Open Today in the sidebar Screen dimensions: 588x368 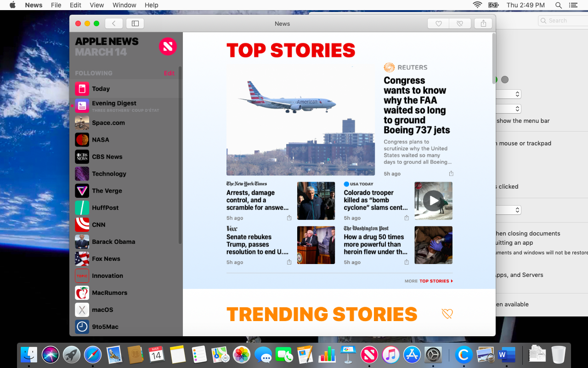[126, 89]
